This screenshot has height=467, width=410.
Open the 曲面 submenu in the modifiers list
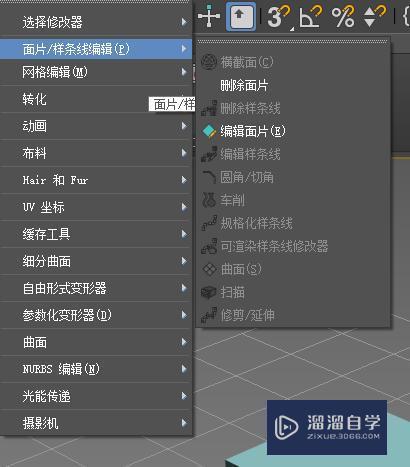[x=96, y=342]
